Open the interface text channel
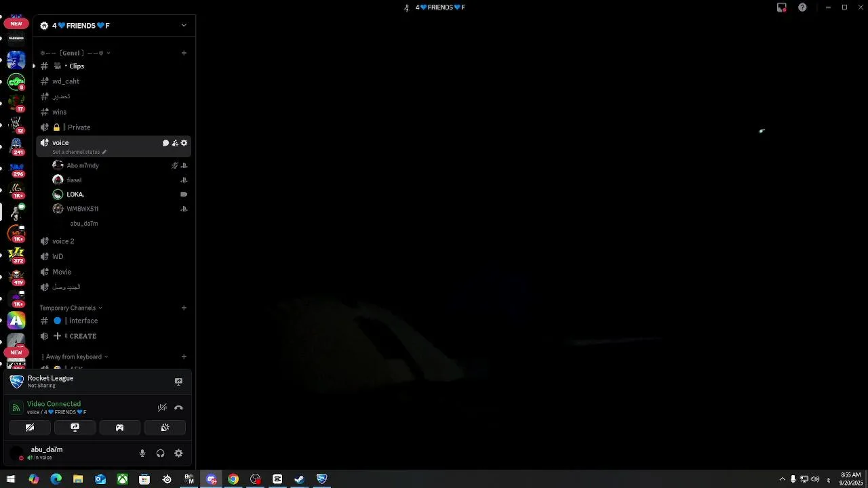This screenshot has height=488, width=868. [x=114, y=321]
